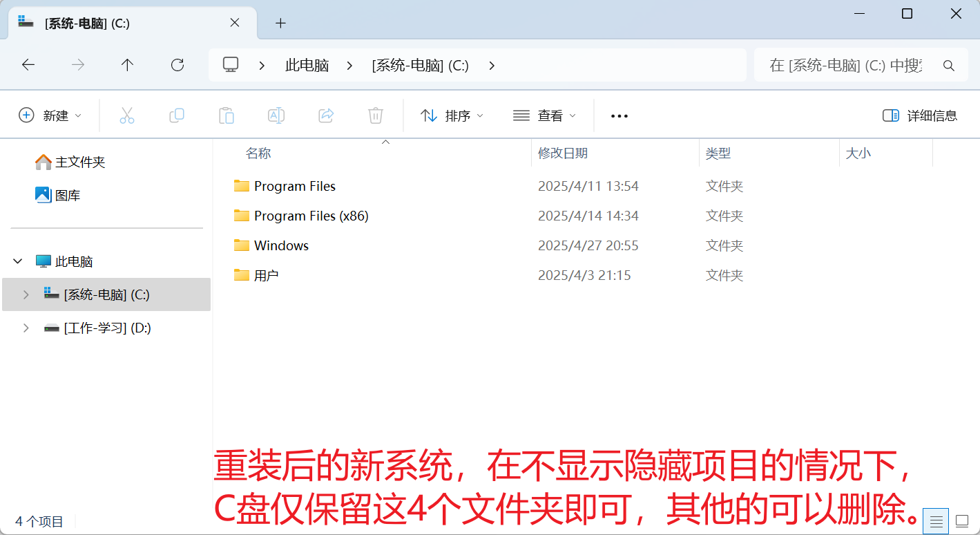The width and height of the screenshot is (980, 535).
Task: Select the Program Files (x86) folder name
Action: pyautogui.click(x=311, y=216)
